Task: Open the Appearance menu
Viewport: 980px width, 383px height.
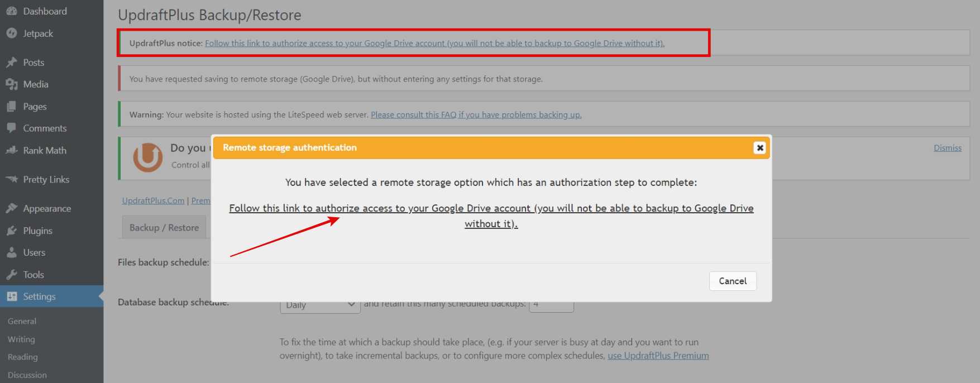Action: tap(47, 209)
